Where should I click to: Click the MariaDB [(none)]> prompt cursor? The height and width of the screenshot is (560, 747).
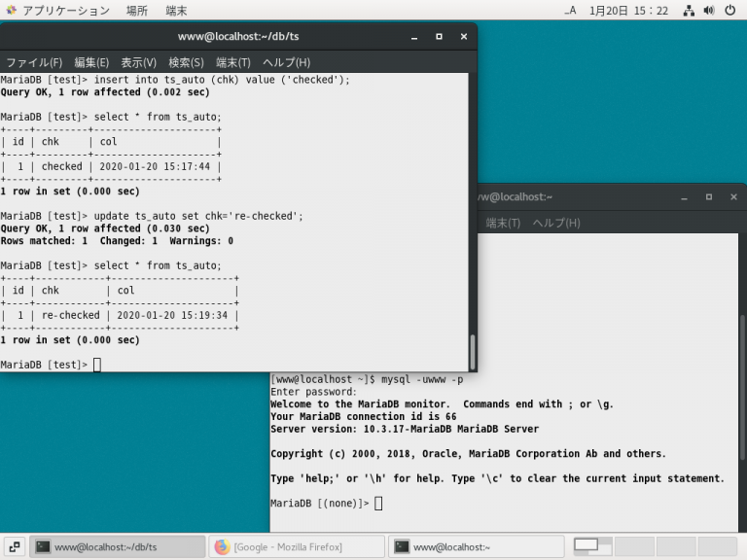(378, 504)
